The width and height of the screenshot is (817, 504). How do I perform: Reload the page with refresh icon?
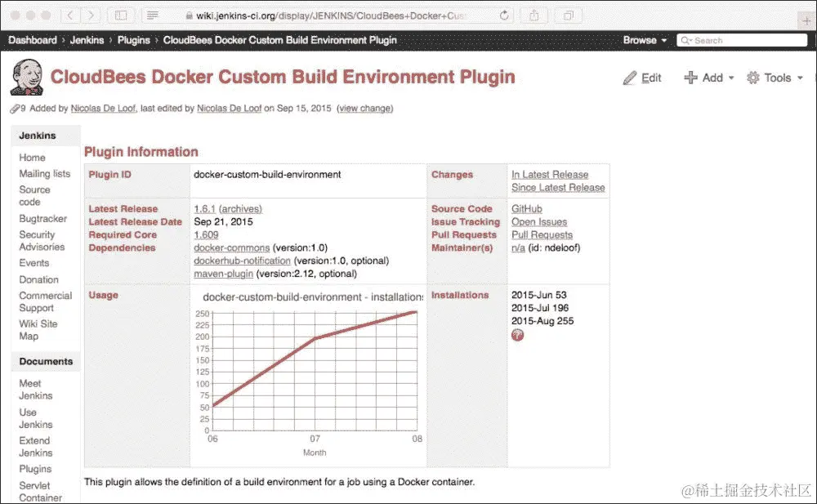(x=504, y=16)
